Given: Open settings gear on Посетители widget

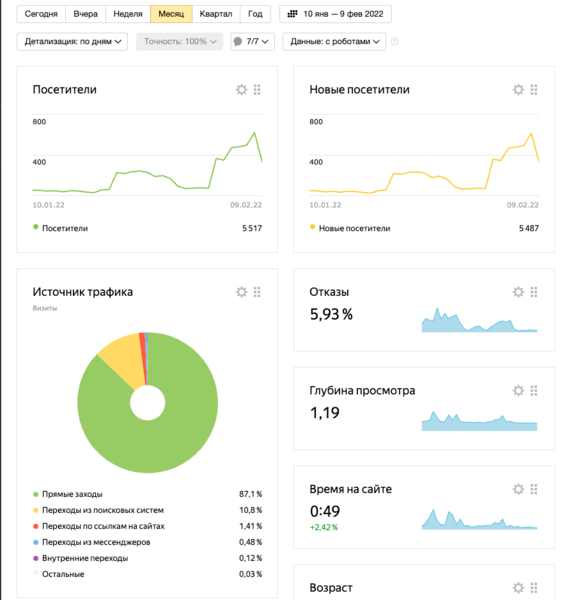Looking at the screenshot, I should point(241,90).
